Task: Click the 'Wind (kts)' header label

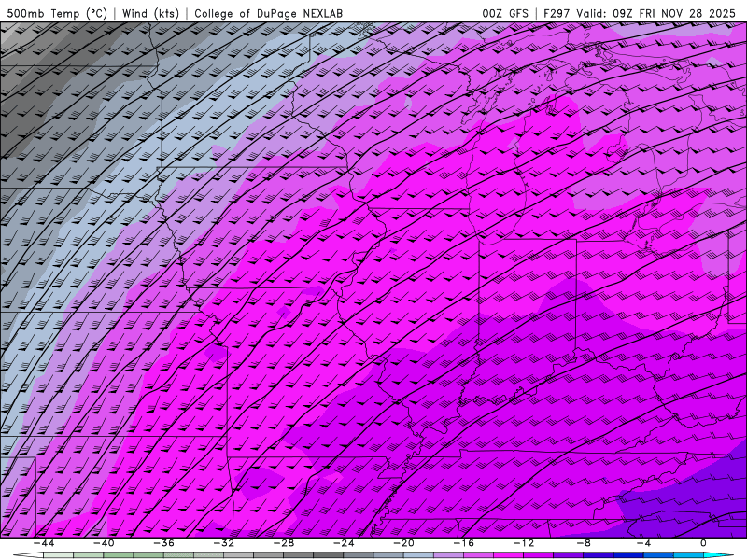Action: click(x=150, y=13)
